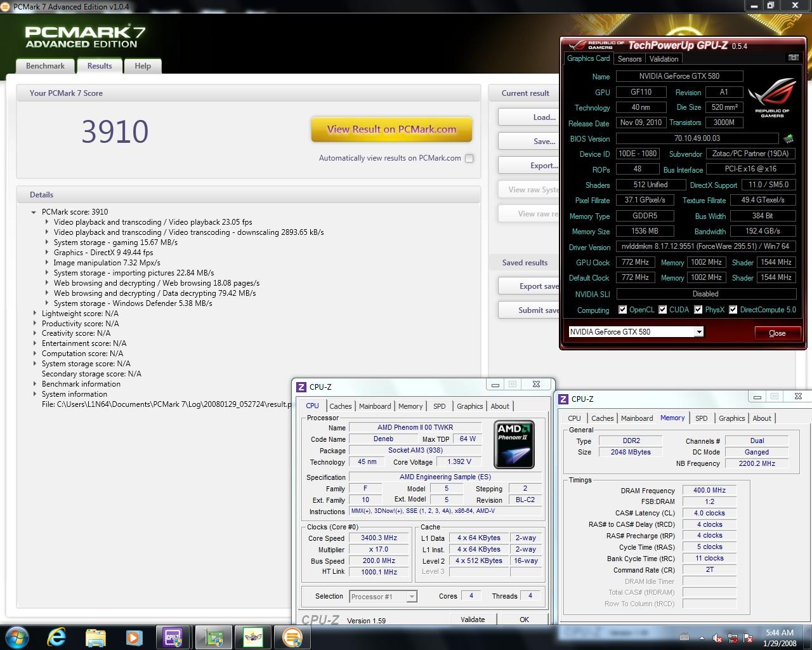
Task: Toggle automatically view results on PCMark.com checkbox
Action: coord(469,158)
